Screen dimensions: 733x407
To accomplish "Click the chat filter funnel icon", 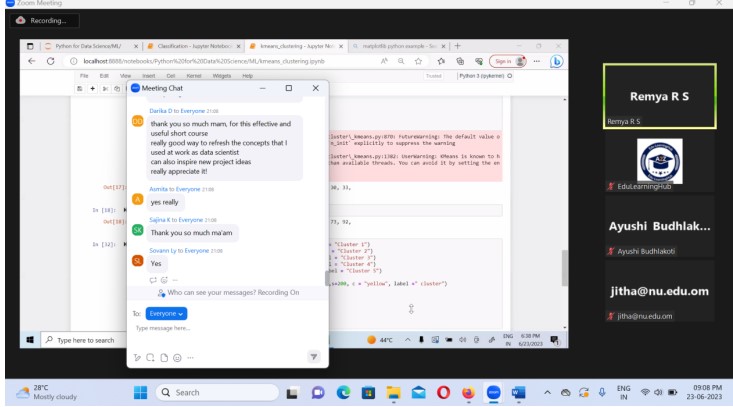I will click(x=312, y=355).
